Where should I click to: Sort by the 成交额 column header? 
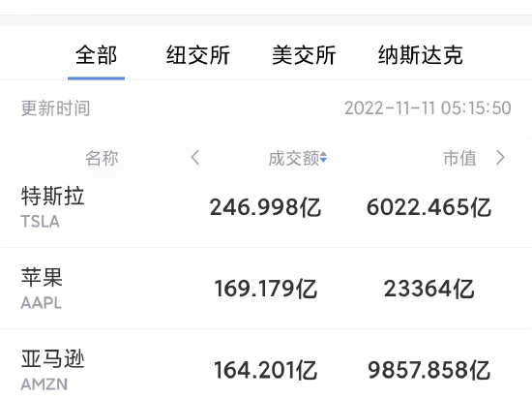[298, 158]
